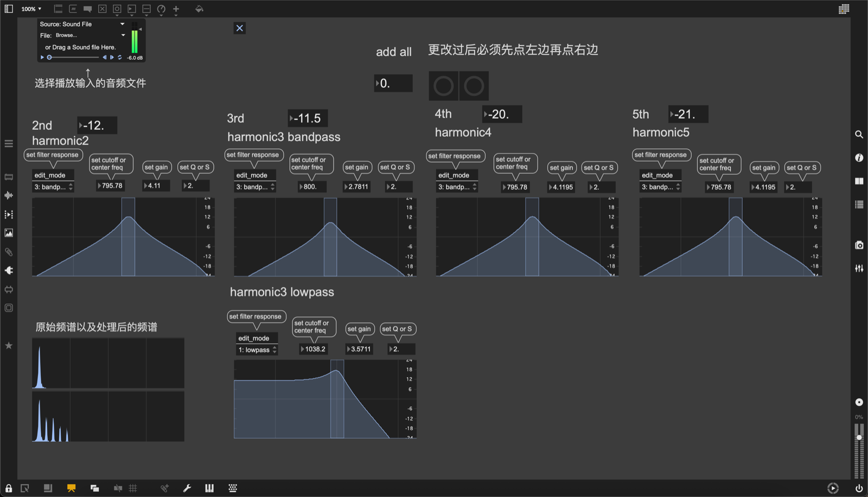The image size is (868, 497).
Task: Open the reference book icon in right sidebar
Action: pos(859,181)
